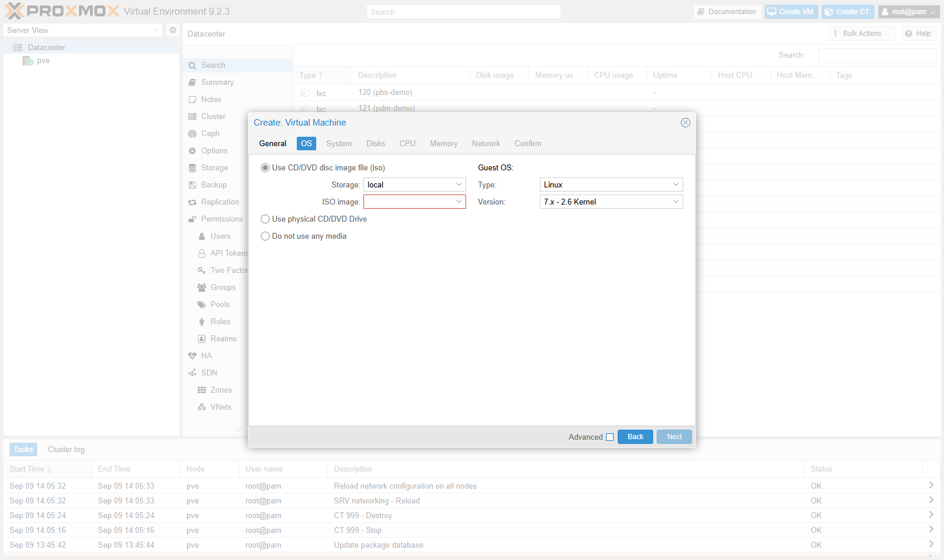
Task: Open the Server View selector
Action: (83, 30)
